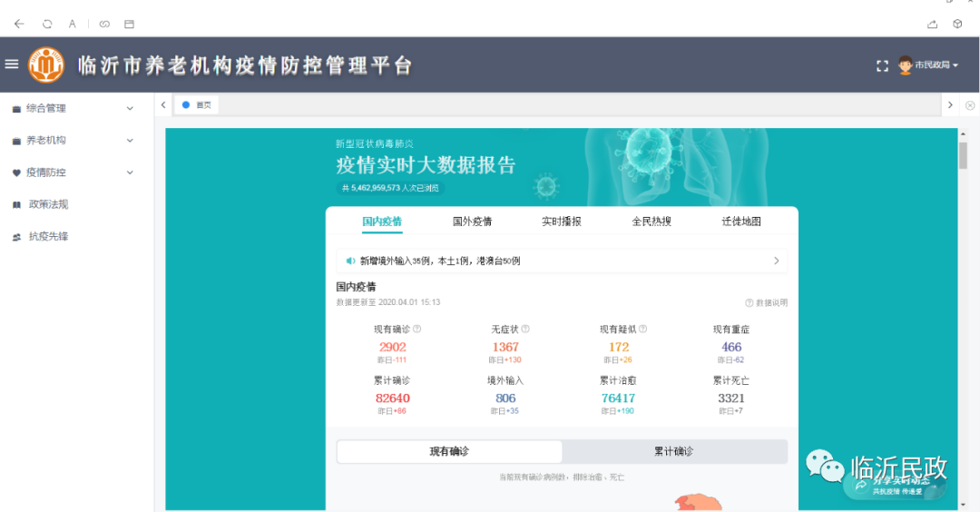Click the share icon at top right
Viewport: 980px width, 512px height.
932,24
